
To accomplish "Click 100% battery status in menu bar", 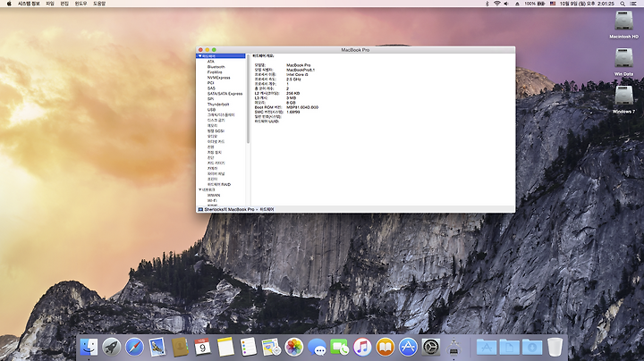I will [x=534, y=4].
